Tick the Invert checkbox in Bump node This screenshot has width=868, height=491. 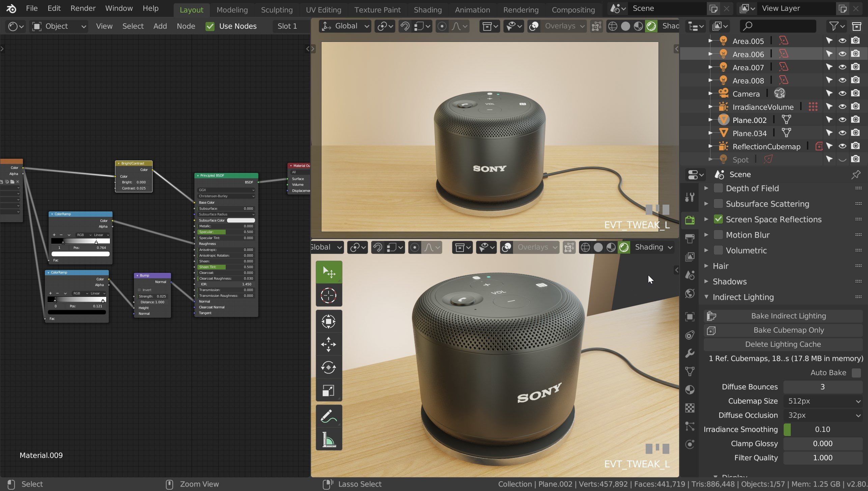[139, 290]
